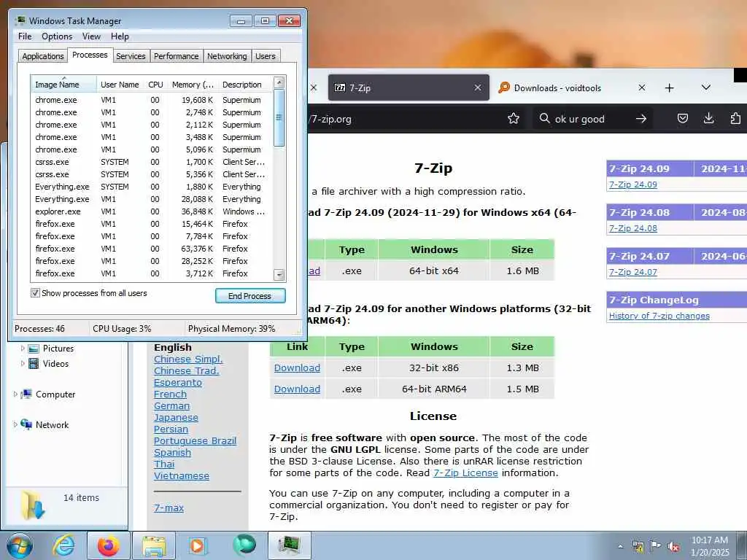Expand the Videos tree node
The width and height of the screenshot is (747, 560).
pyautogui.click(x=23, y=364)
